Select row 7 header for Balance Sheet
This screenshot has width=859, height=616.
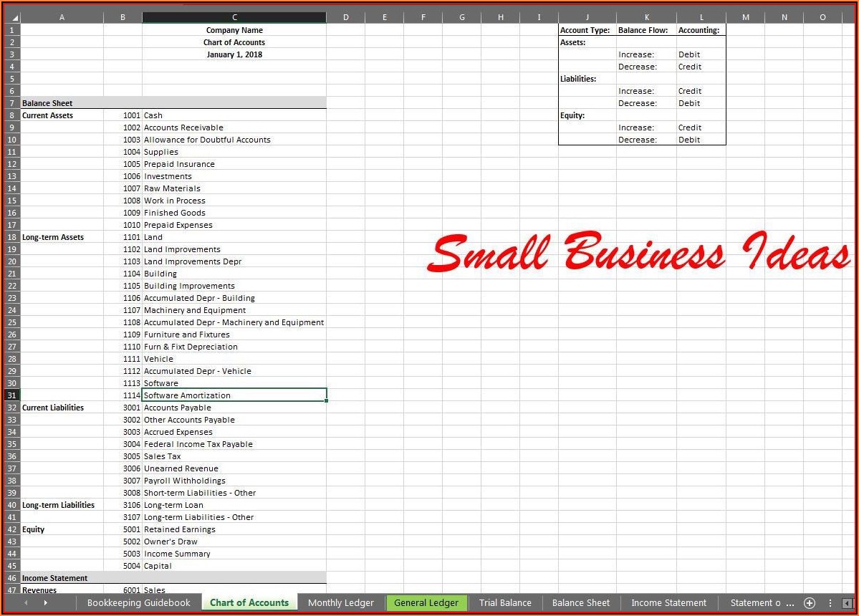point(11,103)
